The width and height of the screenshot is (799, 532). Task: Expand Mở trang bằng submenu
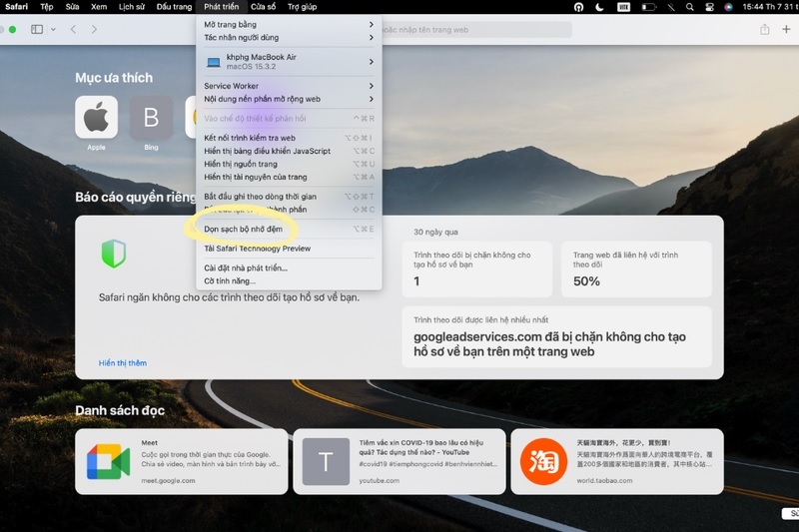(x=289, y=24)
